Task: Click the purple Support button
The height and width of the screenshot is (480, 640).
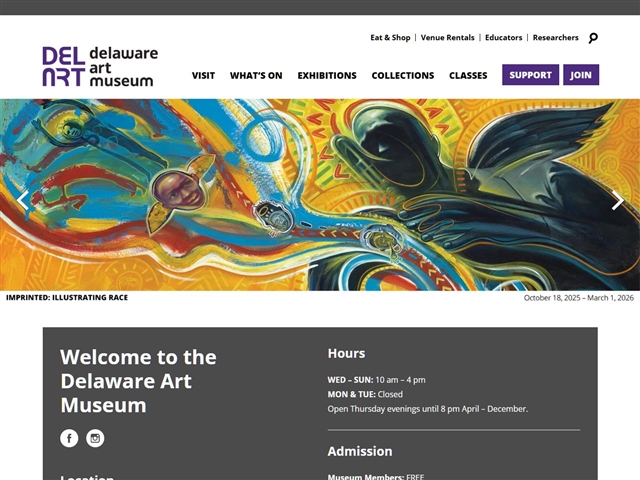Action: pos(530,75)
